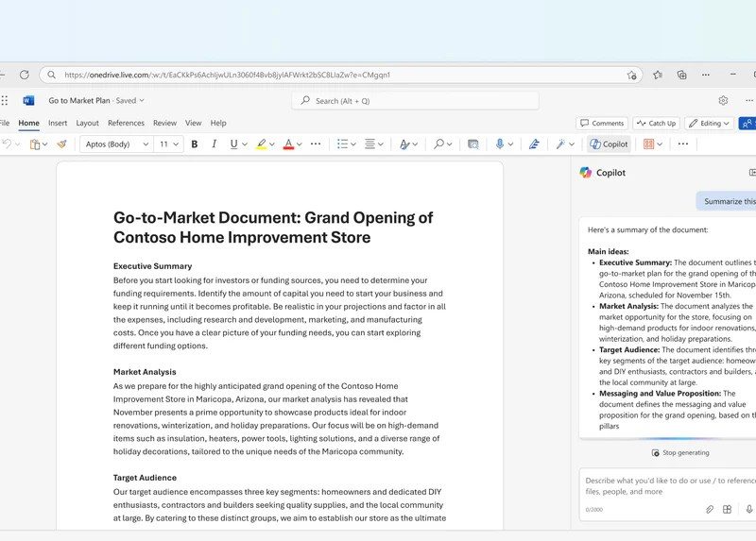Open the browser Favorites list icon
Viewport: 756px width, 541px height.
click(658, 75)
